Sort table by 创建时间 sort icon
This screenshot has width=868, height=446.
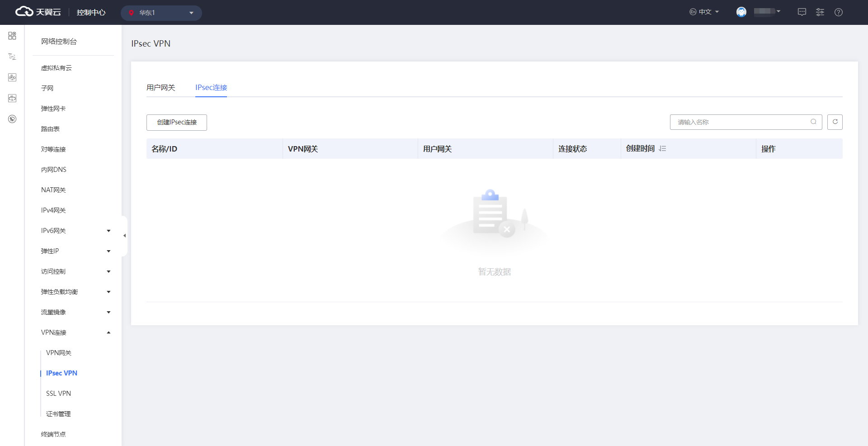point(662,149)
